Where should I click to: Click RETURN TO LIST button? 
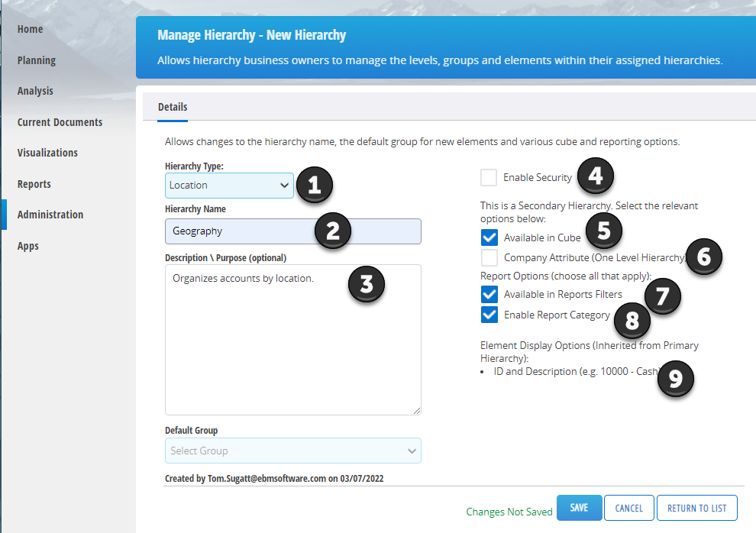pos(696,508)
